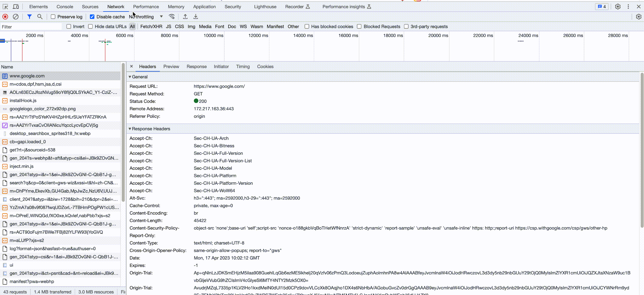Select the www.google.com document request
The height and width of the screenshot is (295, 644).
click(61, 76)
